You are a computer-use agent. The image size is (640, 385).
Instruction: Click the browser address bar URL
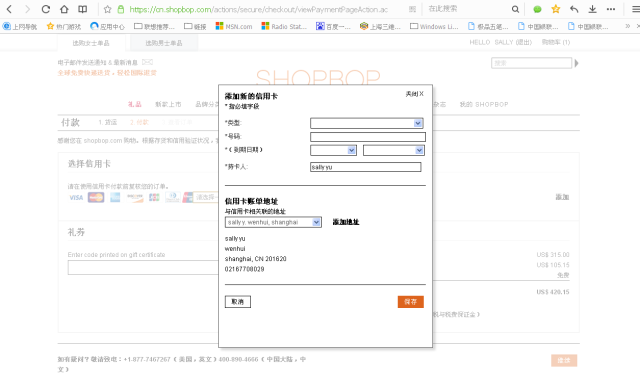[x=258, y=9]
